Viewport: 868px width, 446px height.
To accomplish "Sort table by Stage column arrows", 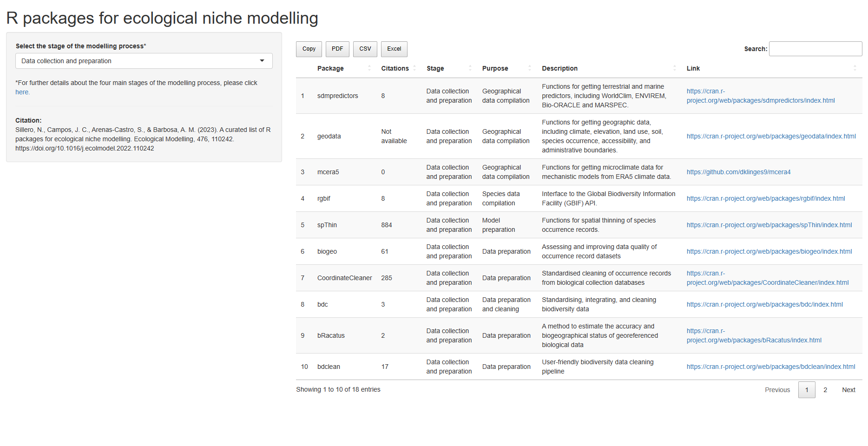I will click(x=470, y=68).
